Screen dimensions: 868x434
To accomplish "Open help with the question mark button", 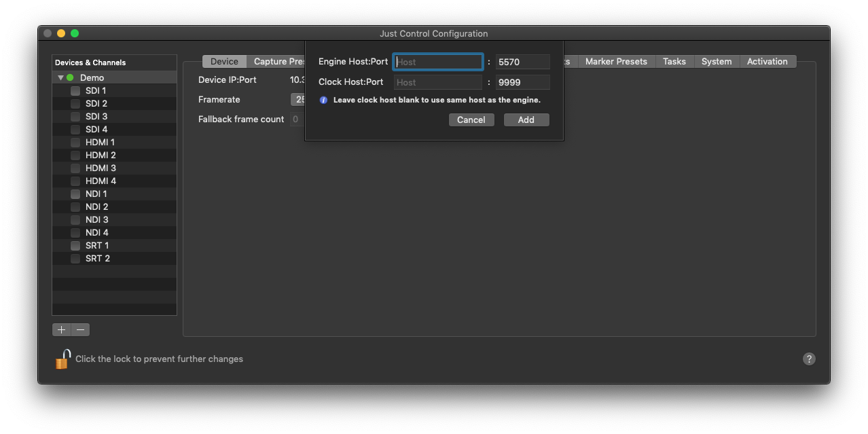I will tap(809, 359).
